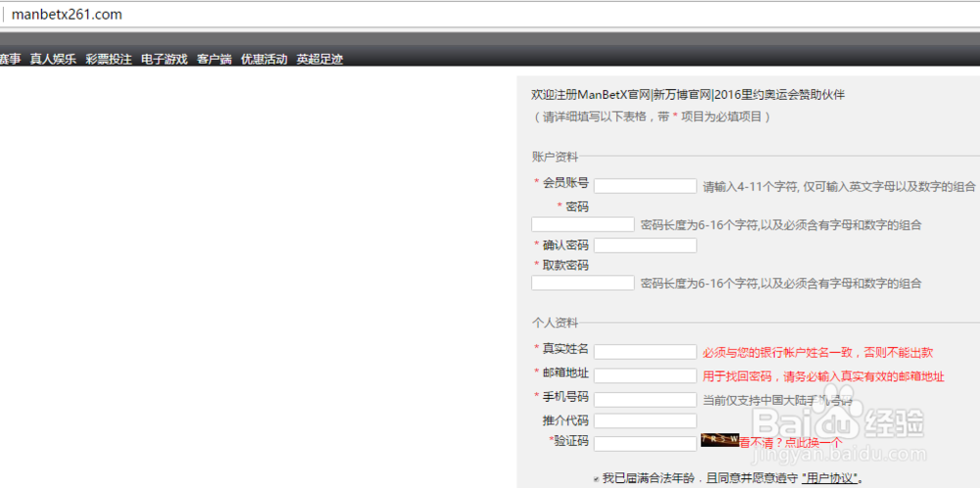Click the 推介代码 input field
This screenshot has width=980, height=488.
[645, 420]
